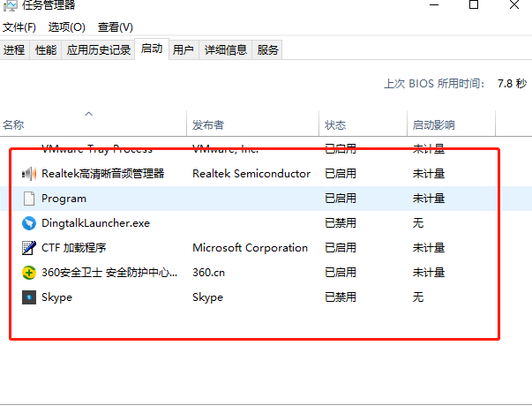Click the 上次 BIOS 所用时间 label
This screenshot has height=413, width=532.
pos(434,84)
